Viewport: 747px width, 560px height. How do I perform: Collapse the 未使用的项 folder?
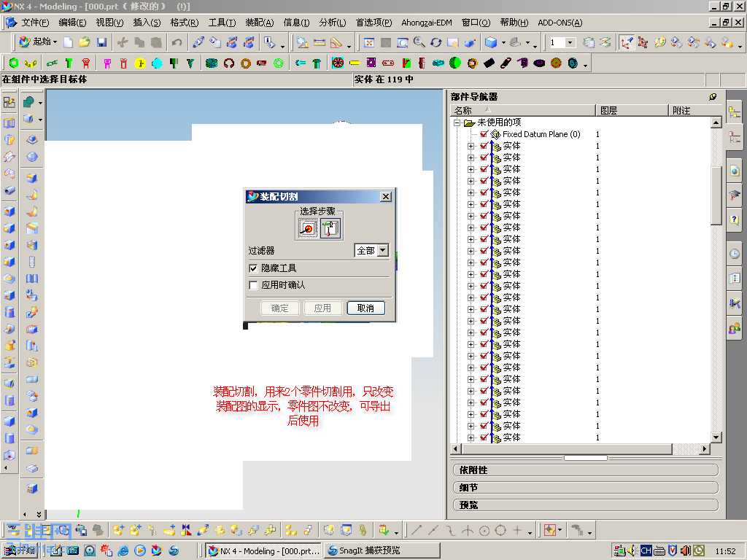pos(457,122)
